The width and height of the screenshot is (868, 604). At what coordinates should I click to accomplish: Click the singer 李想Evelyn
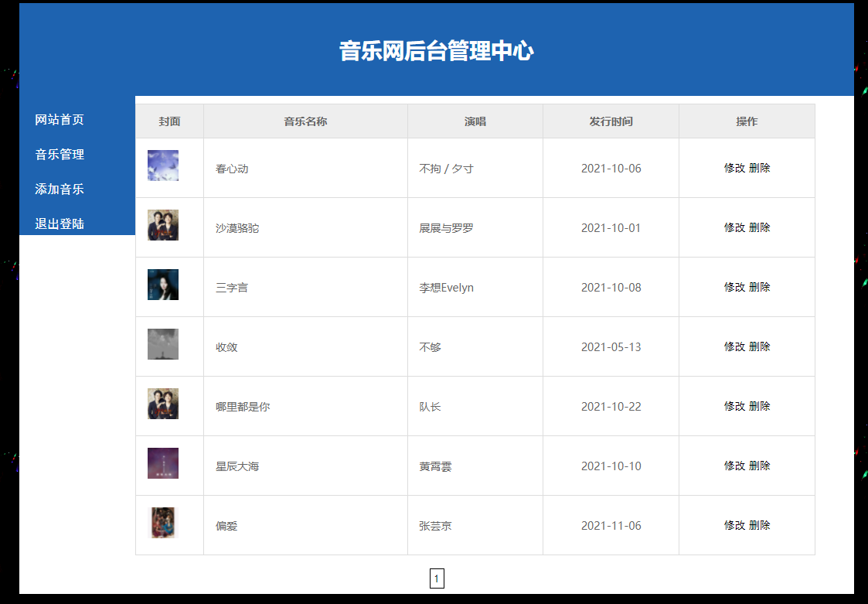(446, 288)
